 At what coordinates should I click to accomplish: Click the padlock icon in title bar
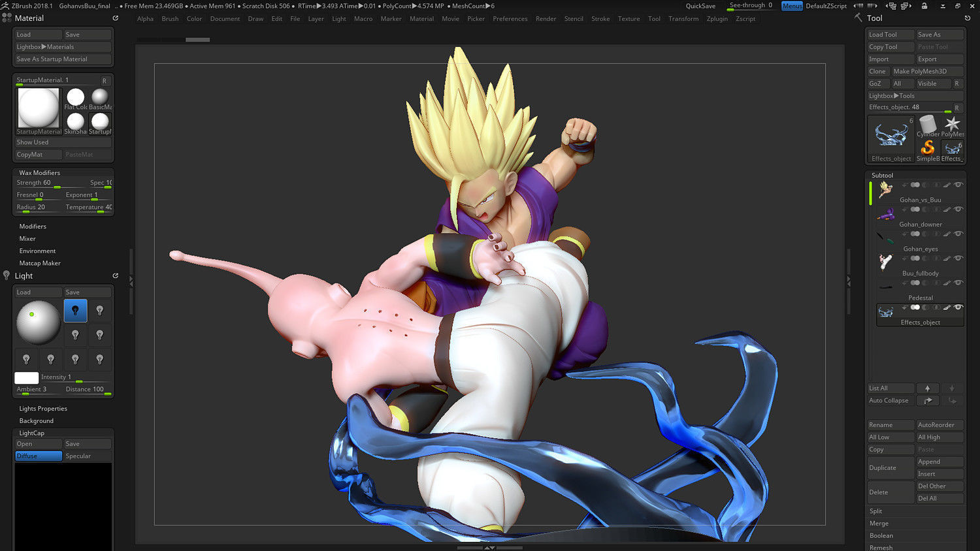pyautogui.click(x=924, y=6)
